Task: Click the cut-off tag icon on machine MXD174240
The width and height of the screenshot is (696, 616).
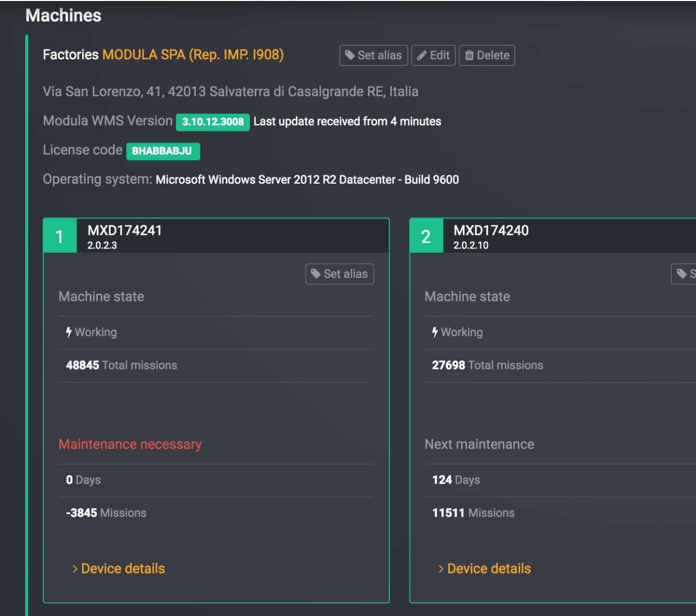Action: (682, 274)
